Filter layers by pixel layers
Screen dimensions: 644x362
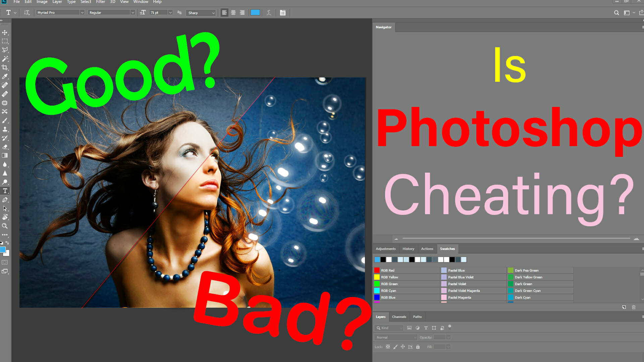point(409,328)
